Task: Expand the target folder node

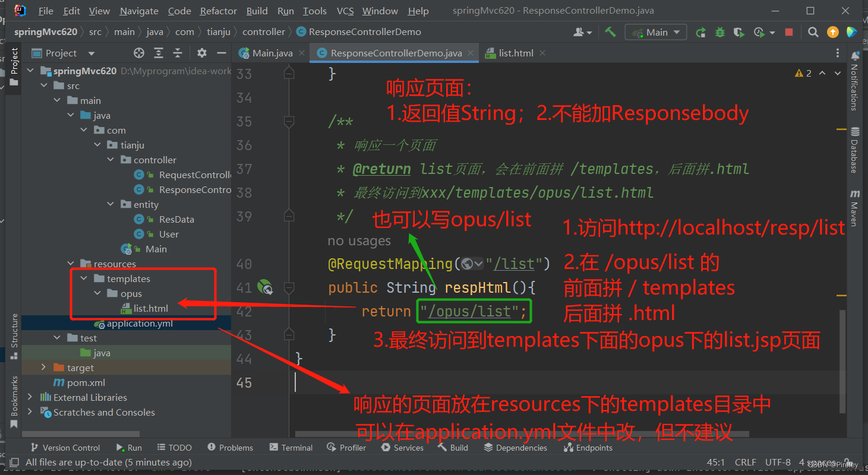Action: (x=44, y=368)
